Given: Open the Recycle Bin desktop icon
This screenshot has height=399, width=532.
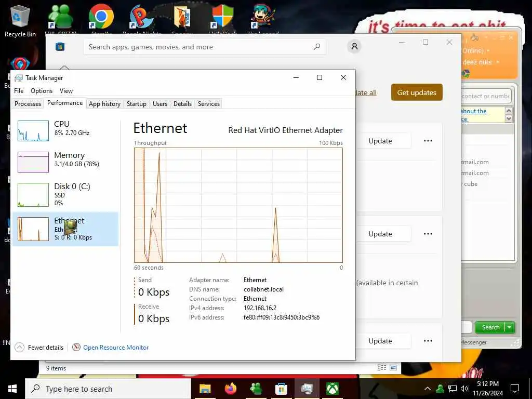Looking at the screenshot, I should [20, 21].
